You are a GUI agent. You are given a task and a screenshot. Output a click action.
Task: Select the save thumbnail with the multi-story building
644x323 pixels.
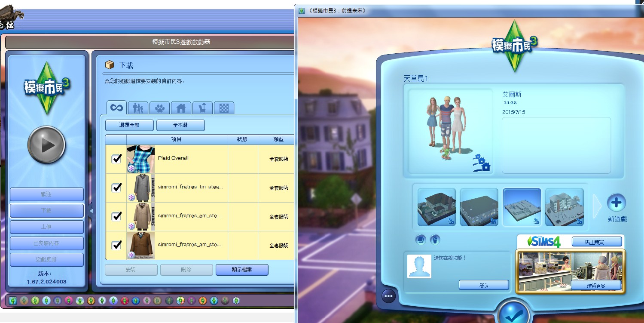click(565, 207)
